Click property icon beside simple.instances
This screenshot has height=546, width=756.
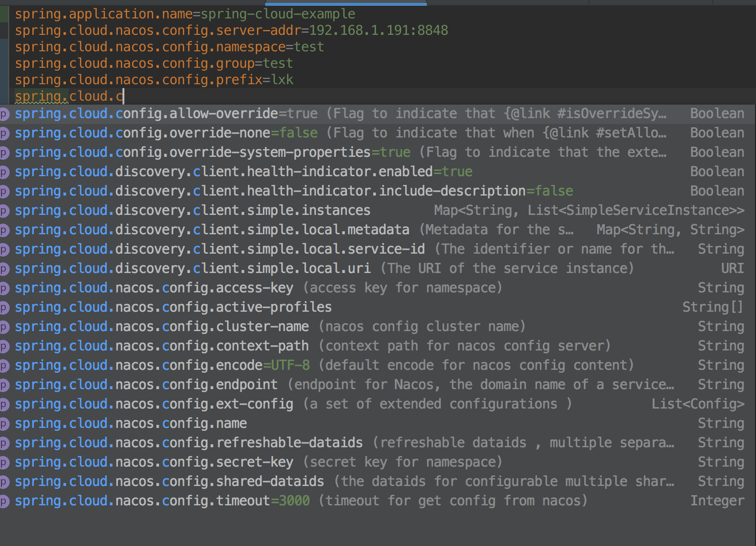tap(4, 211)
